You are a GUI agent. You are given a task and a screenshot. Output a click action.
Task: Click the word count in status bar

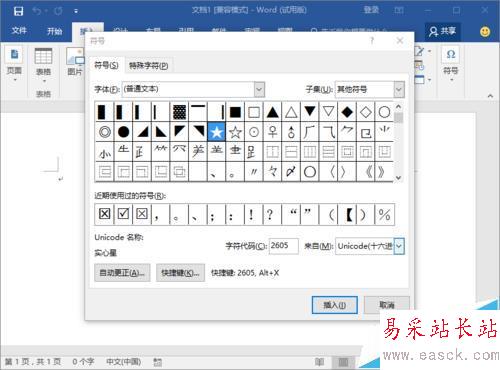tap(83, 362)
